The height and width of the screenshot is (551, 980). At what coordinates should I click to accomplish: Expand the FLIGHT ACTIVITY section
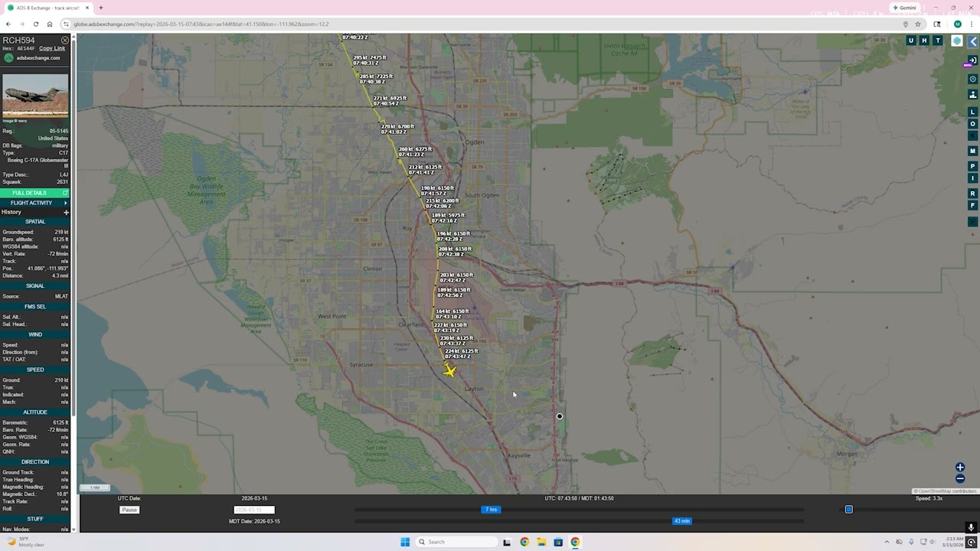35,203
